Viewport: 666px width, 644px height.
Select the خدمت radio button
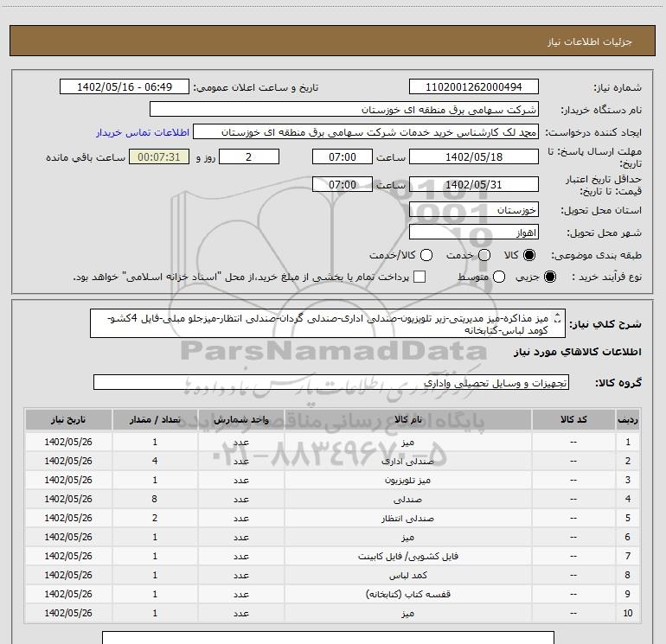tap(484, 255)
